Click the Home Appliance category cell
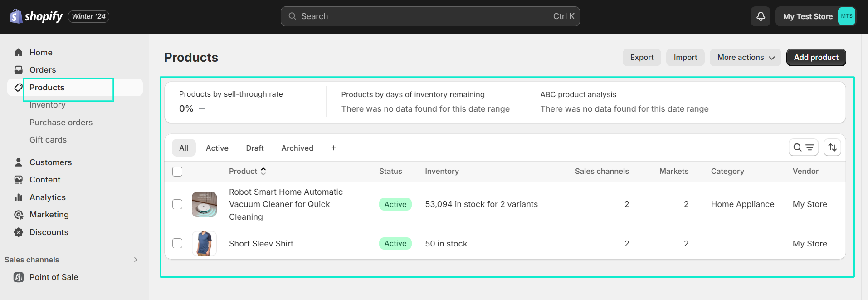 (x=742, y=204)
